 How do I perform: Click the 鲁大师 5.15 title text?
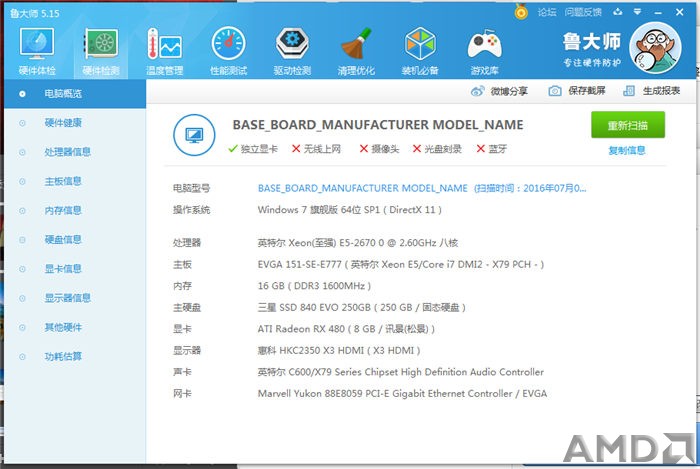(x=35, y=13)
